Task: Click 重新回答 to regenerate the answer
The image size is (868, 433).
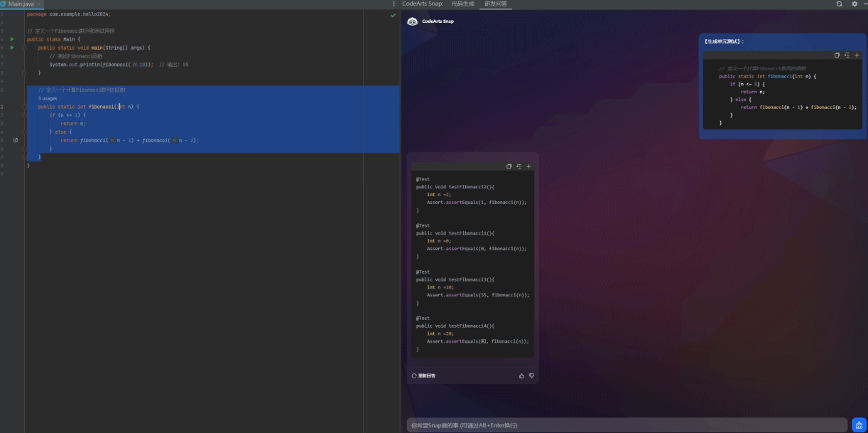Action: 424,375
